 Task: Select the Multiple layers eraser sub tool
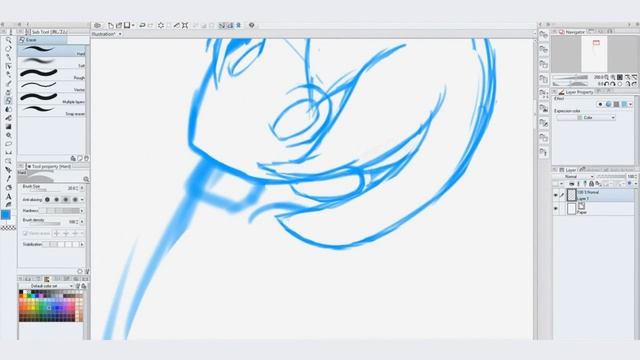click(x=51, y=99)
